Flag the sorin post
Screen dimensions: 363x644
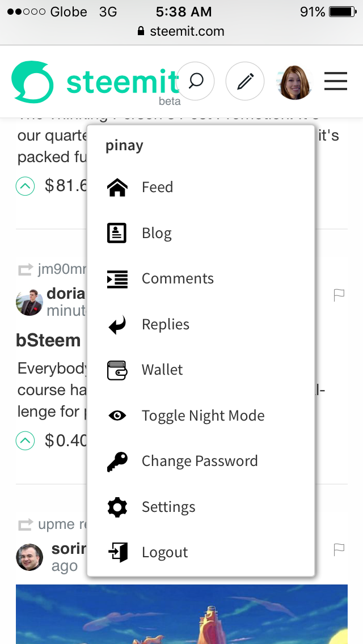click(339, 549)
